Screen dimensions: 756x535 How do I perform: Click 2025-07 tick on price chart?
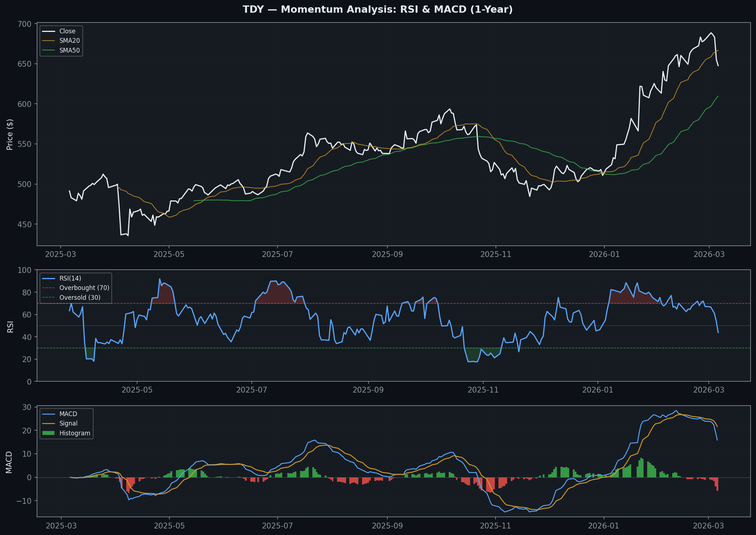(277, 254)
